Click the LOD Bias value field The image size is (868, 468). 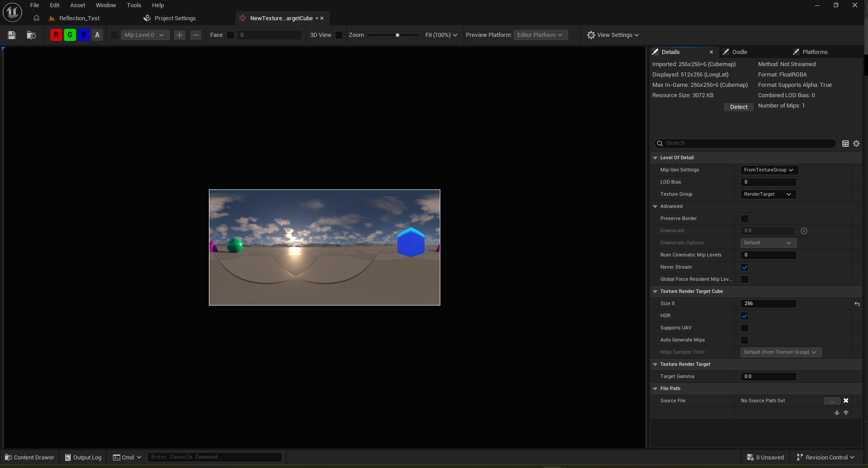[769, 182]
